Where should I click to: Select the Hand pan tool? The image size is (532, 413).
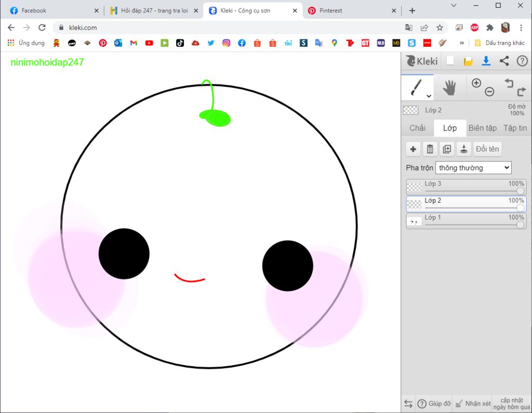tap(449, 88)
